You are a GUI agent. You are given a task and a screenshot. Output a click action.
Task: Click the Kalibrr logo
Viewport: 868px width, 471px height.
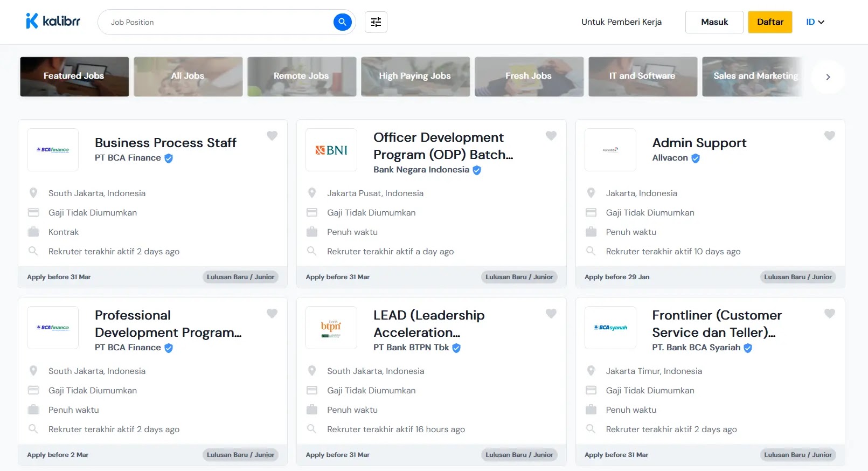(x=53, y=22)
